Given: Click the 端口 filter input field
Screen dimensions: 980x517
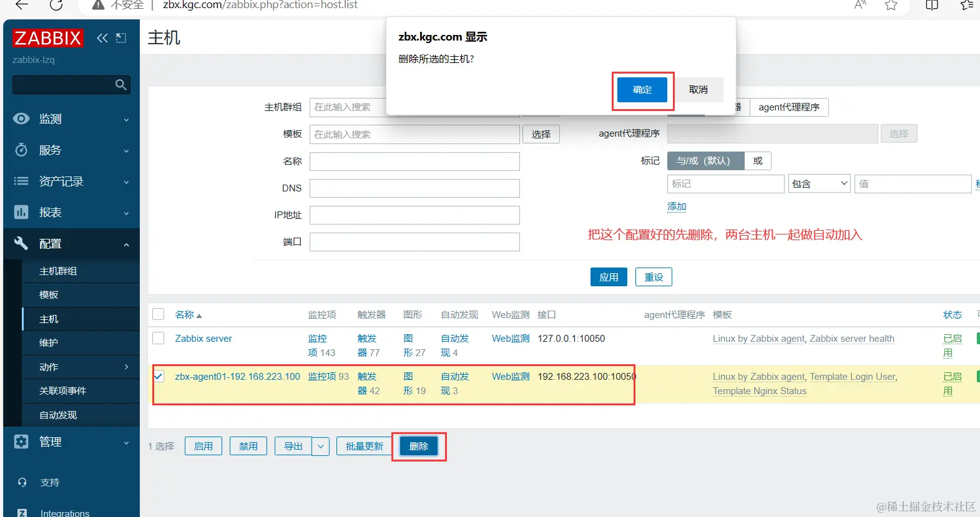Looking at the screenshot, I should point(414,242).
